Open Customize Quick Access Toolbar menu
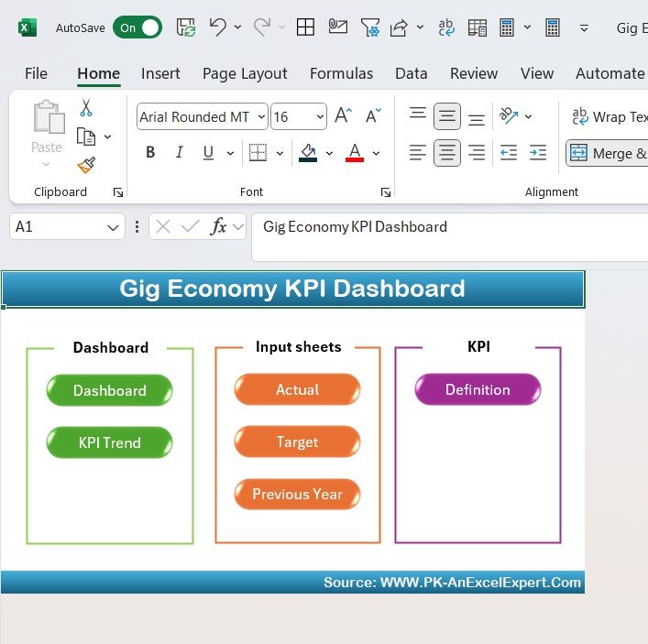 pyautogui.click(x=584, y=28)
